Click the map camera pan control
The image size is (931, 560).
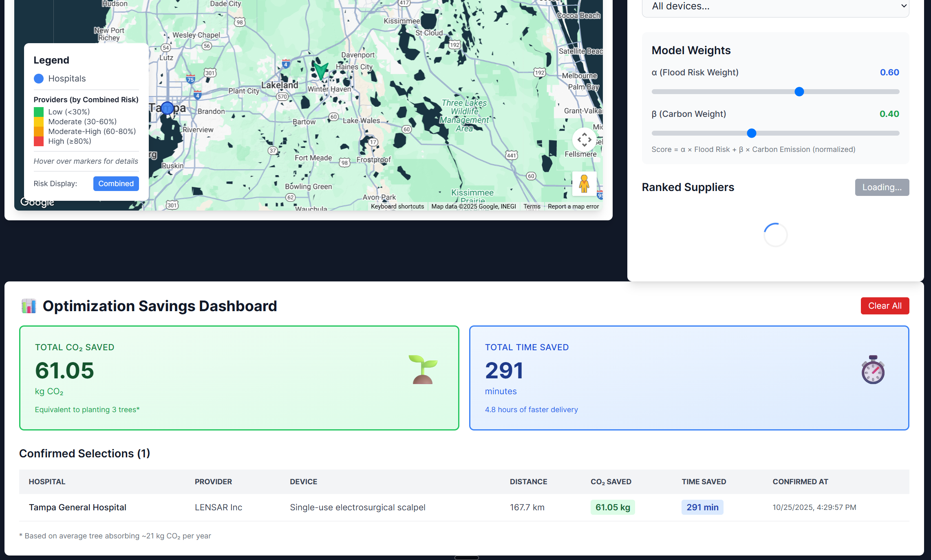584,140
